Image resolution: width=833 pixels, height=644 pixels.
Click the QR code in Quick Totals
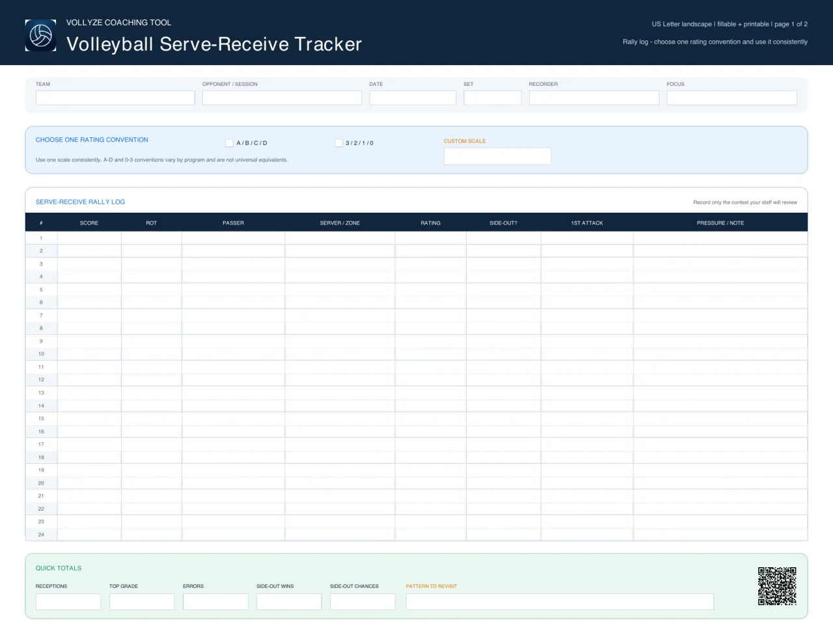[x=777, y=586]
